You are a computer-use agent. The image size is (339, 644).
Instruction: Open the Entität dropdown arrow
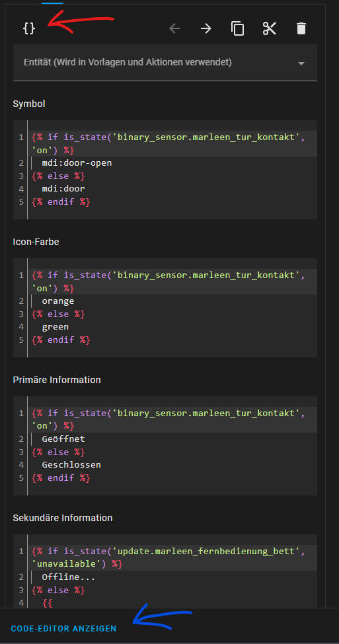pyautogui.click(x=301, y=63)
